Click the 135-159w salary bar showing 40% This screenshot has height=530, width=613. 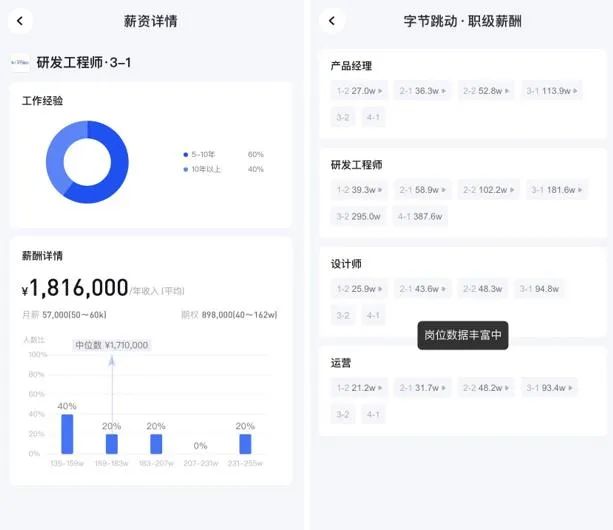(x=67, y=433)
